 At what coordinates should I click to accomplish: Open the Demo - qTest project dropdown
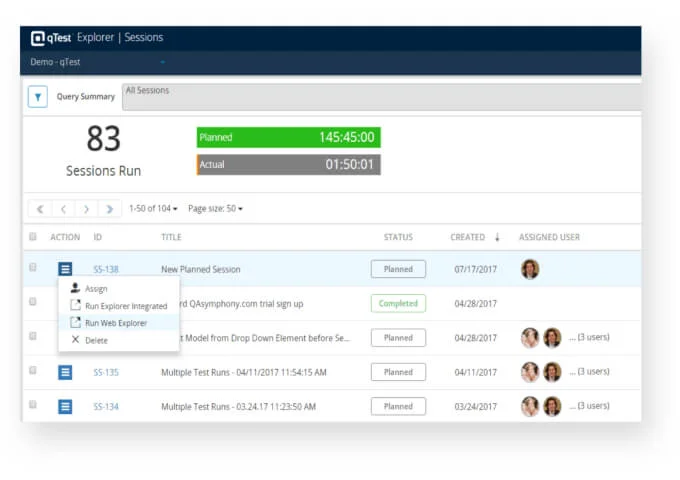pos(98,62)
